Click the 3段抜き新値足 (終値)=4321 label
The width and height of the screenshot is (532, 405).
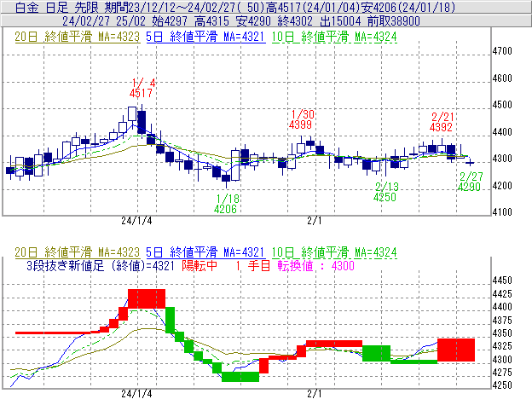101,265
